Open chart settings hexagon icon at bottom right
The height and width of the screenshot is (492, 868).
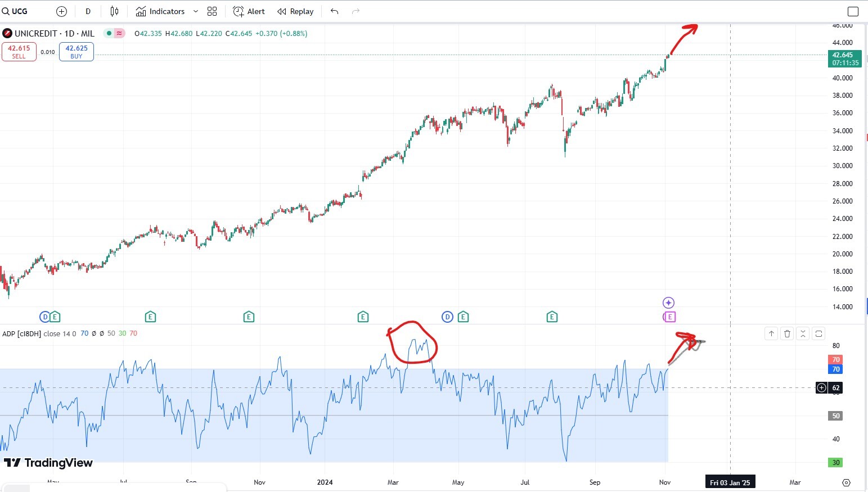click(x=846, y=482)
